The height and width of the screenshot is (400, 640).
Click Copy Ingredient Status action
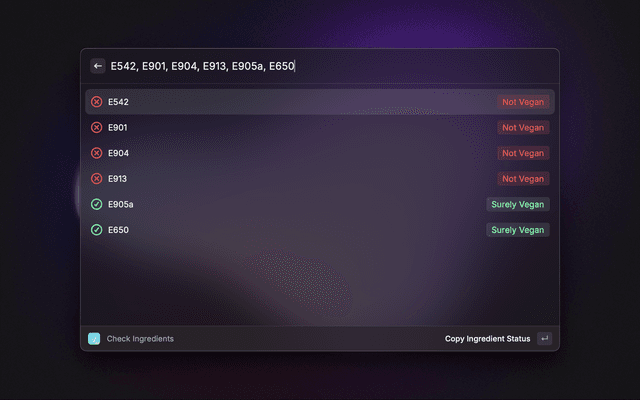point(487,339)
